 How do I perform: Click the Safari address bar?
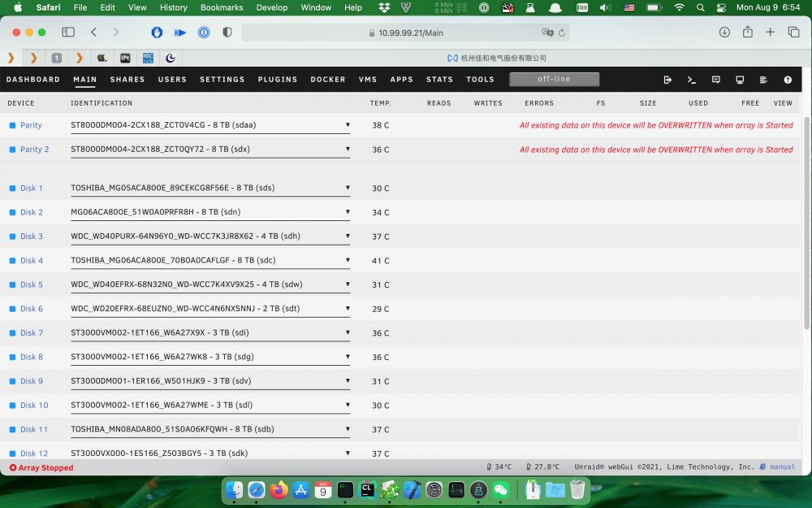click(406, 33)
